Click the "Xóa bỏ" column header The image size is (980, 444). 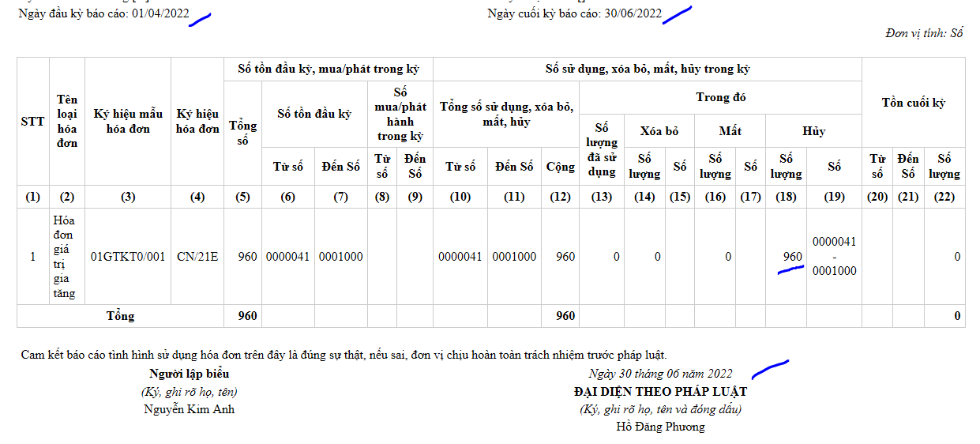659,131
